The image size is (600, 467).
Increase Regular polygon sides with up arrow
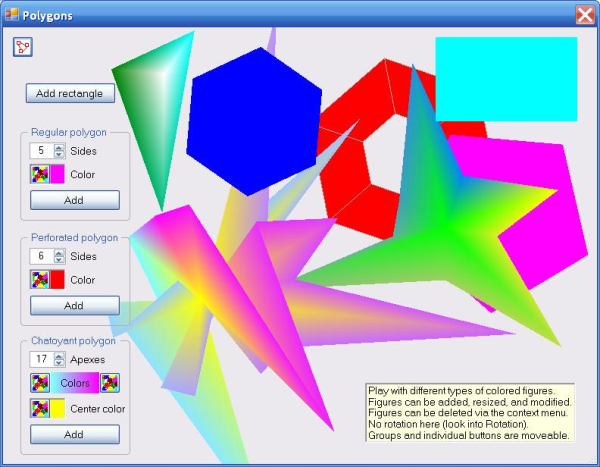coord(59,147)
